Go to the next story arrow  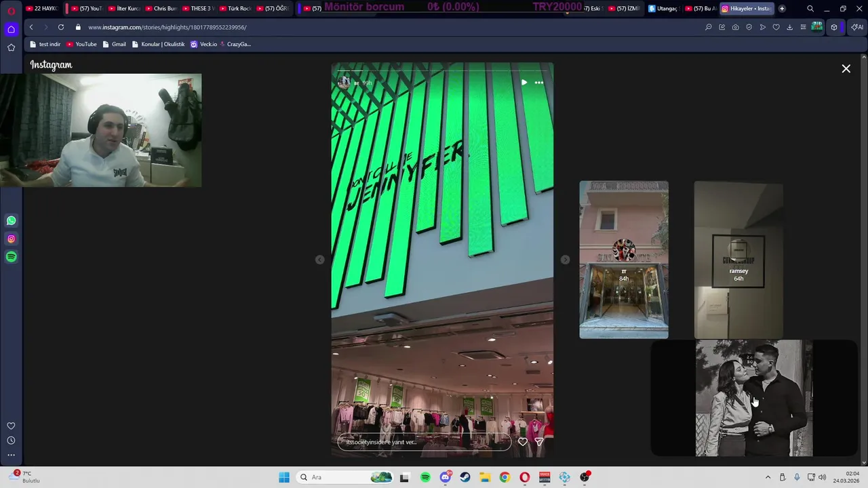coord(565,260)
